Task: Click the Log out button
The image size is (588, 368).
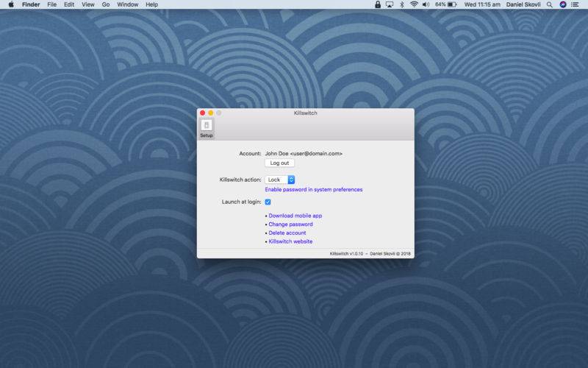Action: coord(279,163)
